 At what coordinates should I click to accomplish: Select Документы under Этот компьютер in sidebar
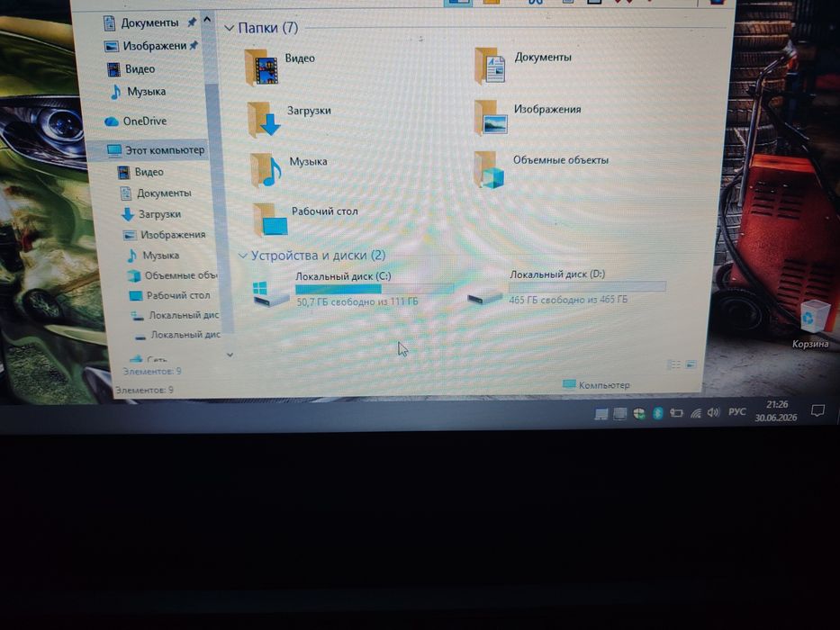point(156,193)
